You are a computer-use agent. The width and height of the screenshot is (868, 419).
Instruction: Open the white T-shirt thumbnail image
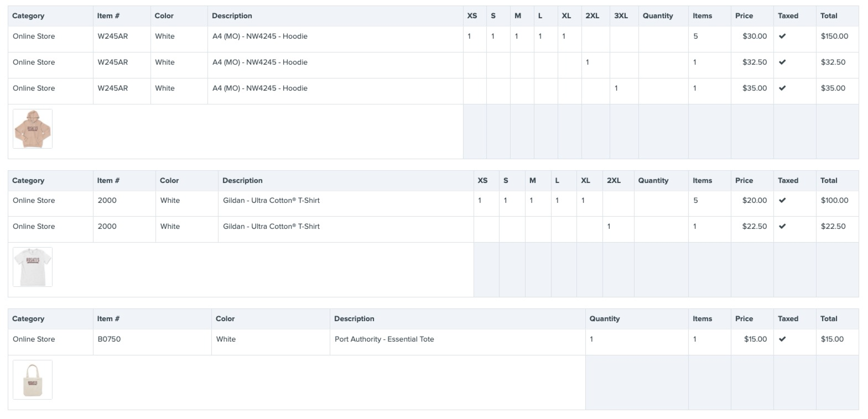[33, 267]
